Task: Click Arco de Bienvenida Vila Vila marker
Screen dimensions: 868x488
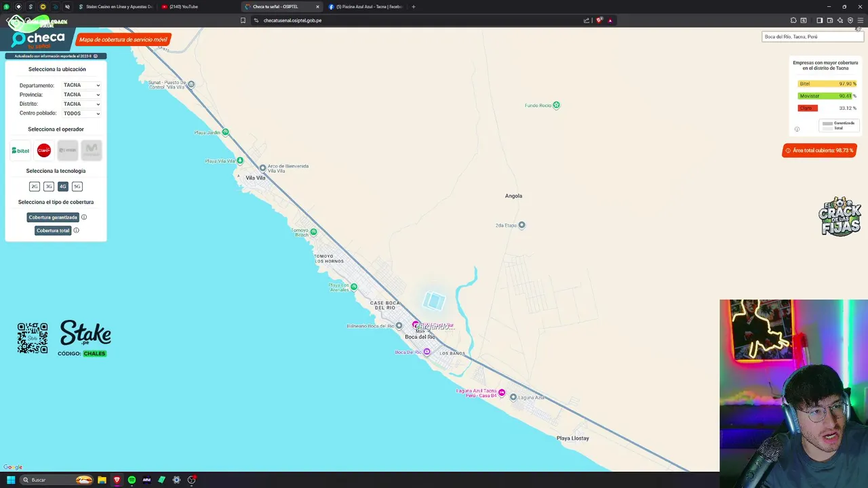Action: pos(263,167)
